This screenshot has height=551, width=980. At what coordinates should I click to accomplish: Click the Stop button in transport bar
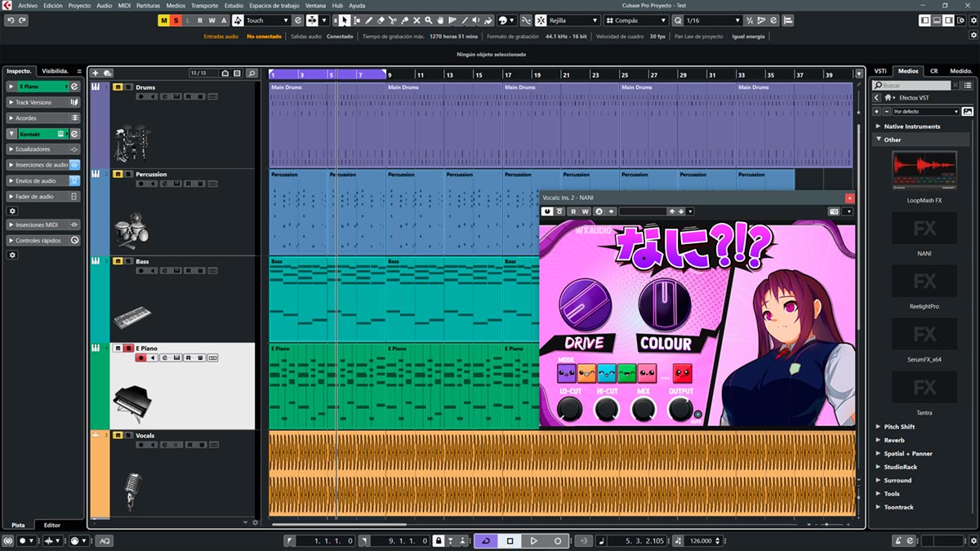tap(510, 540)
